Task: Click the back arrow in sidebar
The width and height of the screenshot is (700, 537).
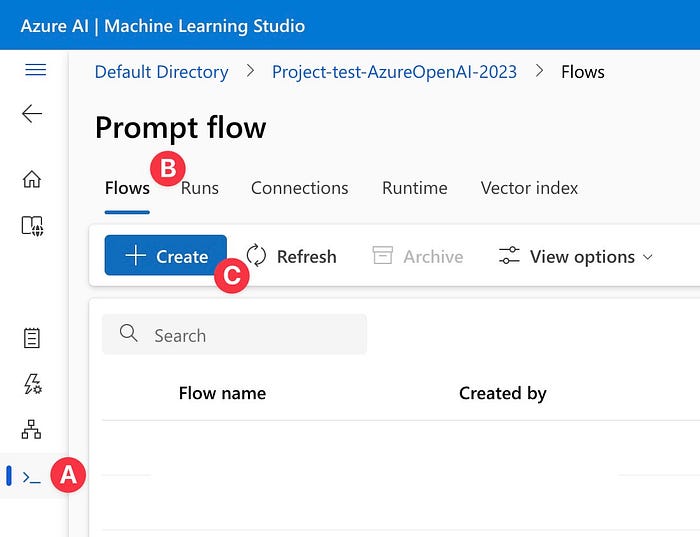Action: pyautogui.click(x=32, y=113)
